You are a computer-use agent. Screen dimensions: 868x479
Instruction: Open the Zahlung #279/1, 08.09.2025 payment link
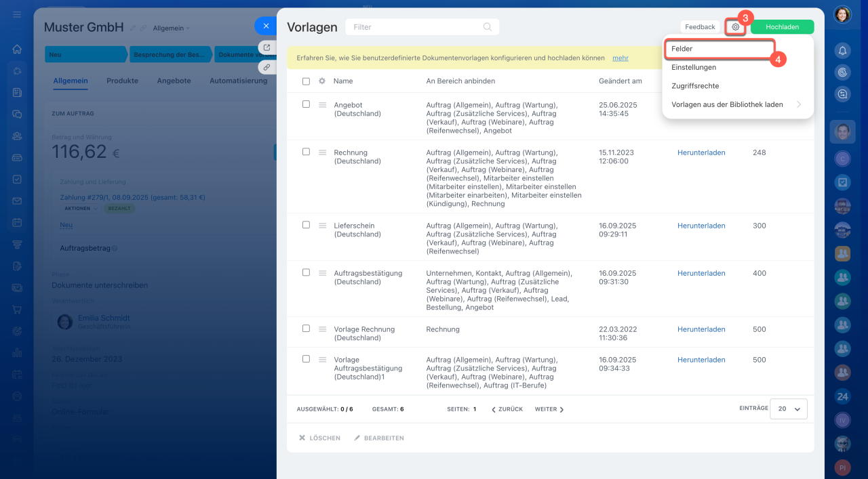coord(133,198)
